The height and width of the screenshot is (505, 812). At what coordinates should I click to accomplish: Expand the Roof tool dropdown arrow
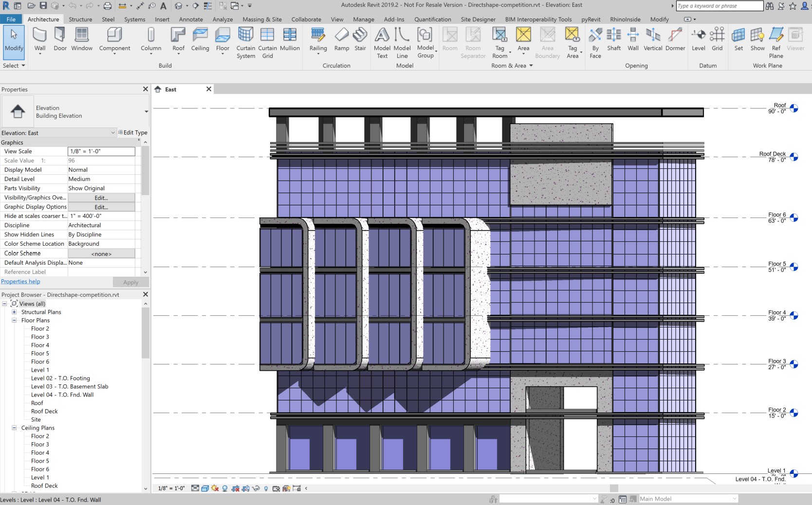[x=178, y=54]
